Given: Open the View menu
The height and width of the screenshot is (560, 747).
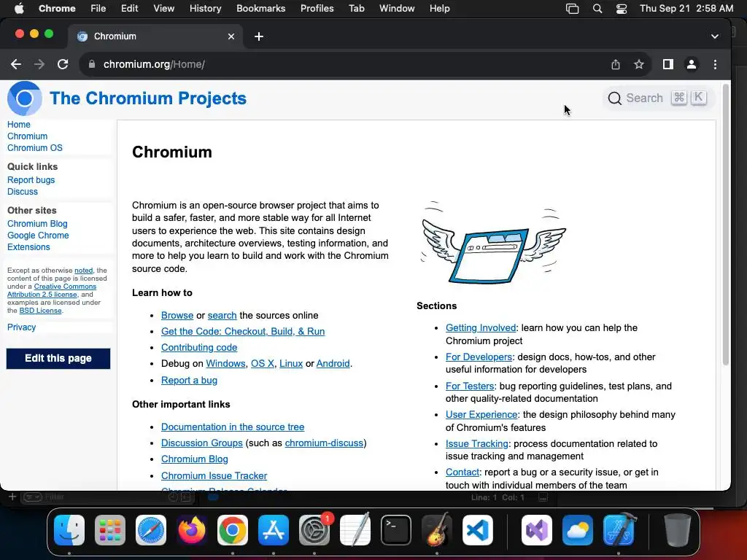Looking at the screenshot, I should coord(163,9).
